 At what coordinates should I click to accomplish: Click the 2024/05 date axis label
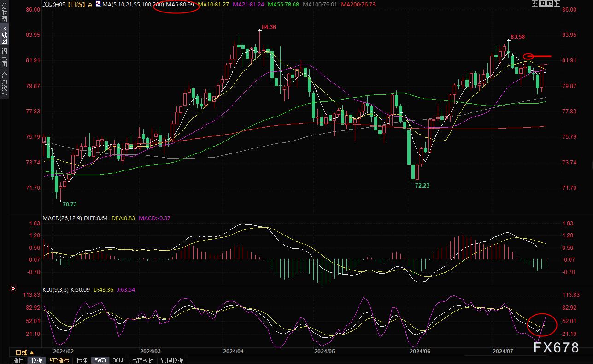pyautogui.click(x=324, y=351)
